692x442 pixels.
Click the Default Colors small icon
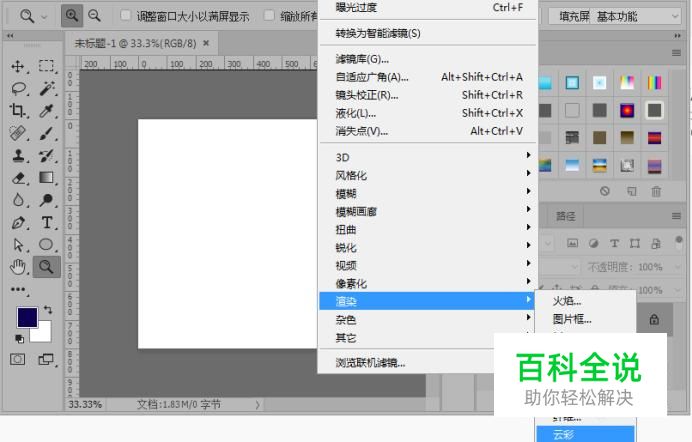coord(19,339)
